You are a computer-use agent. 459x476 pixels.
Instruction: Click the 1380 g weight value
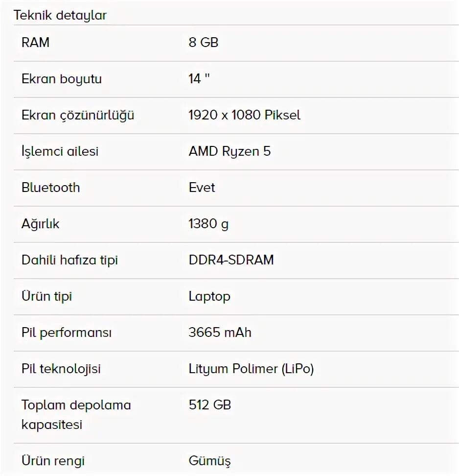pyautogui.click(x=208, y=224)
